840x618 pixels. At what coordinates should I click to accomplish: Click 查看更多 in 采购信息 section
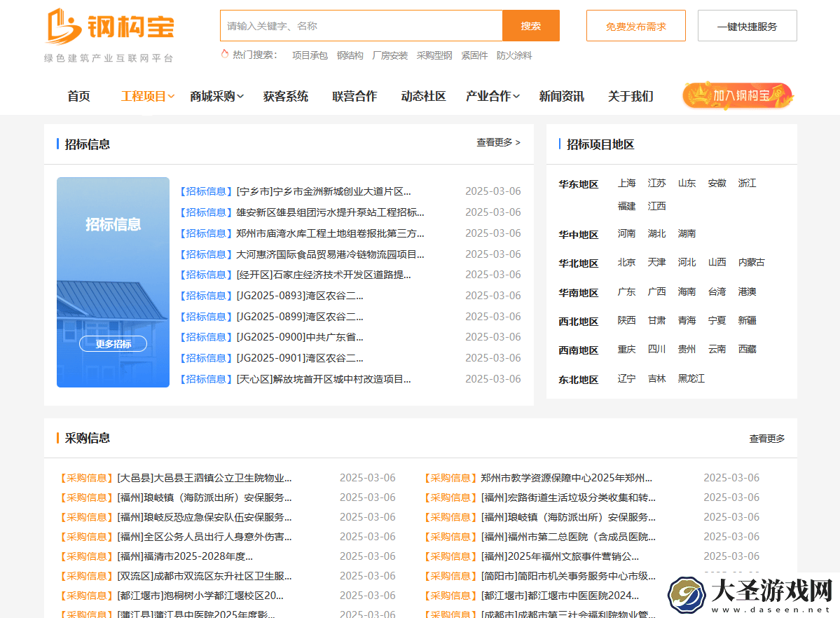click(766, 439)
